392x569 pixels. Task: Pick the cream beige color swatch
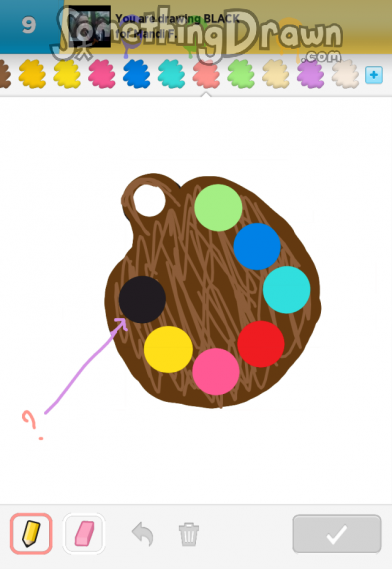click(276, 74)
